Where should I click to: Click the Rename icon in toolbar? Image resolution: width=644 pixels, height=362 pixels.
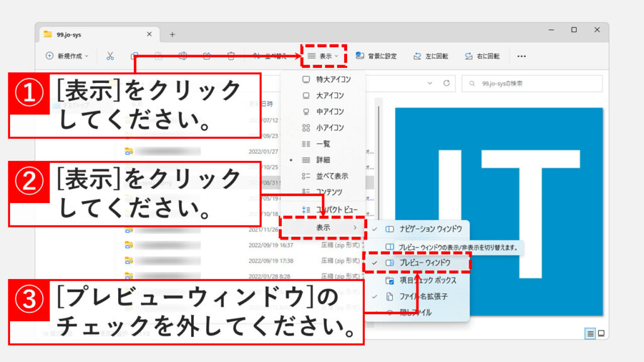click(x=183, y=56)
